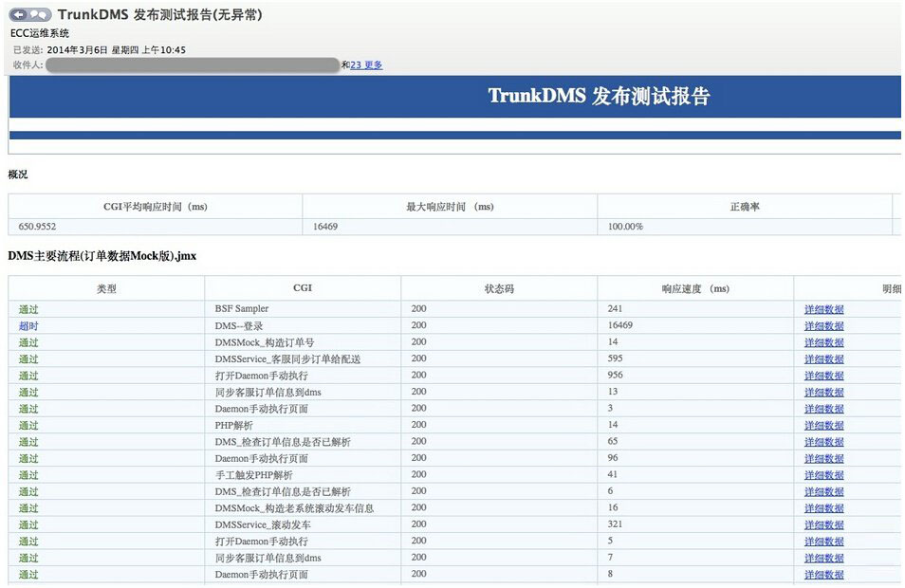Open 详细数据 link for BSF Sampler row
The height and width of the screenshot is (588, 905).
(823, 309)
